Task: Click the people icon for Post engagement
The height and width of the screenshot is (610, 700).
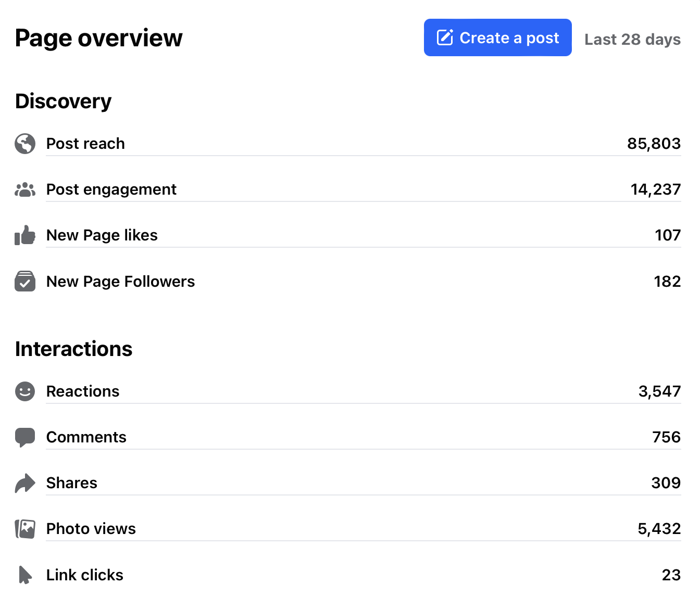Action: 25,190
